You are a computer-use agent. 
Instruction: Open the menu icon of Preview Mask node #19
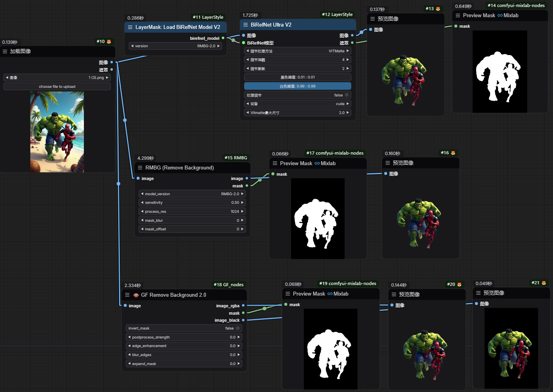coord(288,294)
